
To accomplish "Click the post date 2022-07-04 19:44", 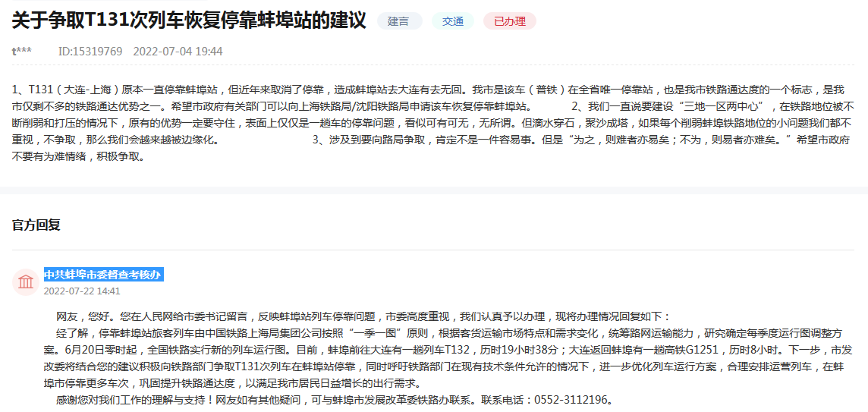I will tap(178, 52).
